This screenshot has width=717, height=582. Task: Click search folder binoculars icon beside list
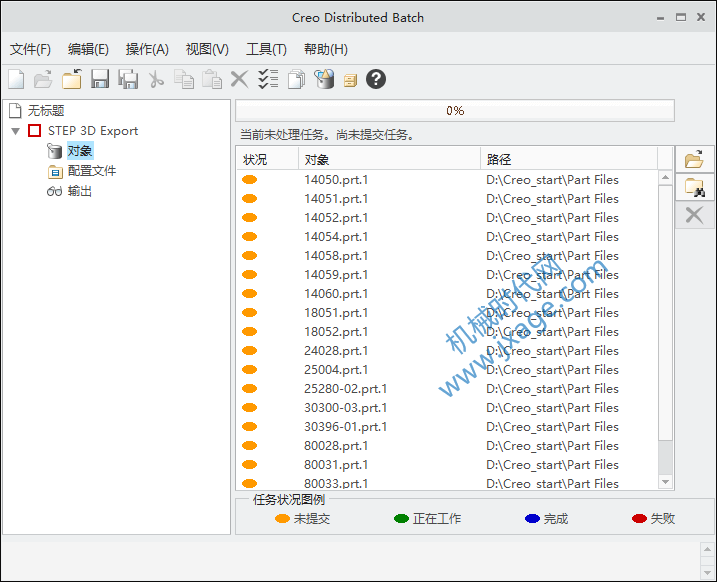point(694,187)
